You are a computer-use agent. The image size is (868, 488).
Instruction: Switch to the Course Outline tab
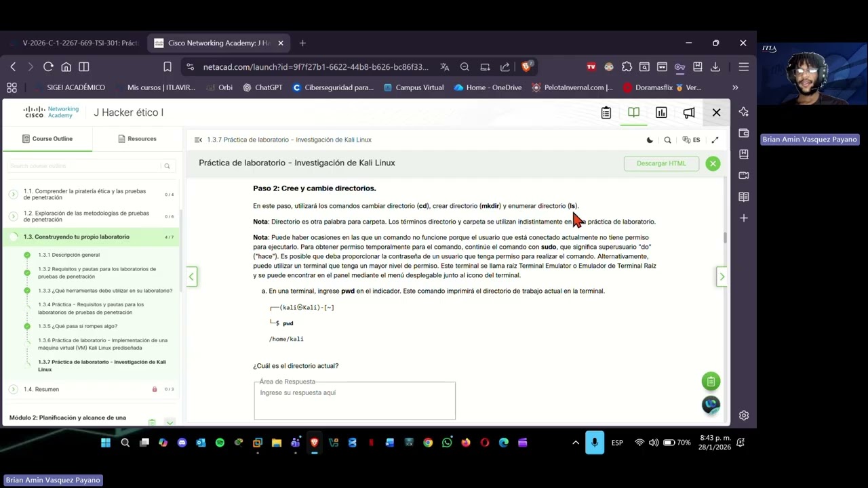point(47,139)
